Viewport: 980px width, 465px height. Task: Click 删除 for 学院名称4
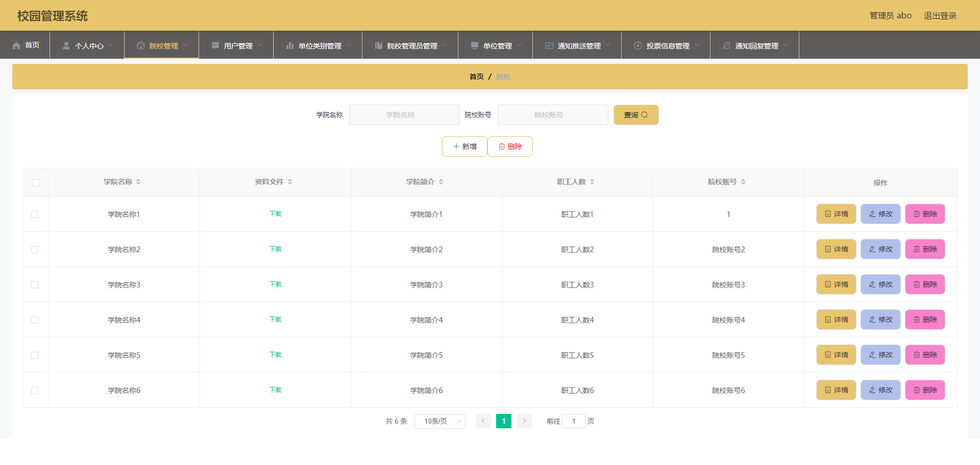pos(925,320)
